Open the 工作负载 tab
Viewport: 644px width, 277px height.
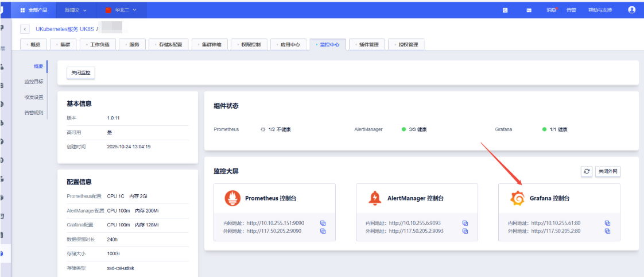tap(98, 44)
